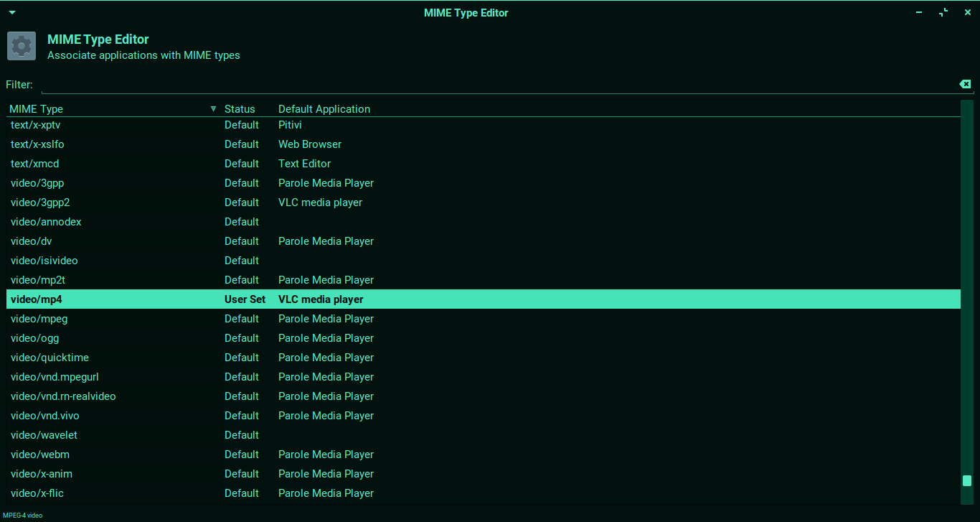Click VLC media player for video/mp4
Screen dimensions: 980x522
[321, 299]
